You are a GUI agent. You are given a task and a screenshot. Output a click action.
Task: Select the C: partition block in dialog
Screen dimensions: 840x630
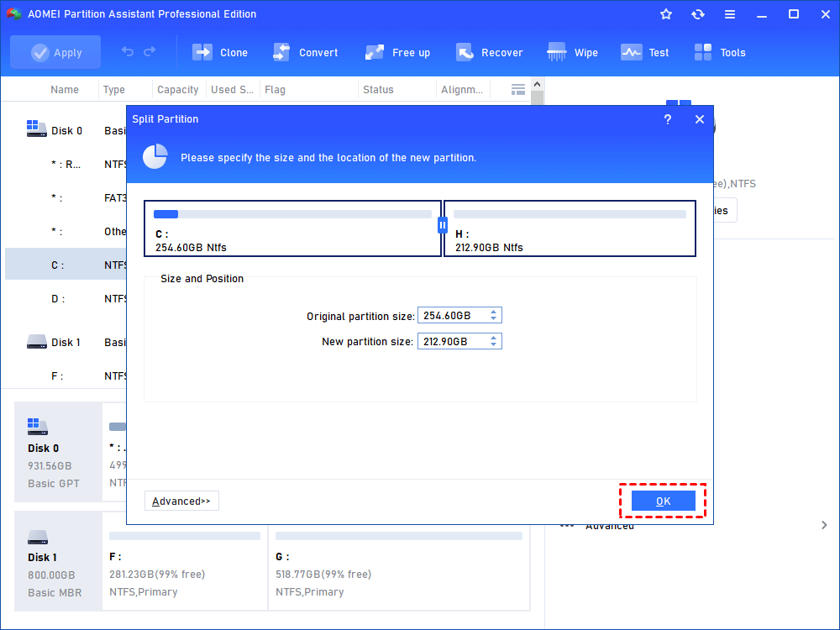click(x=292, y=228)
